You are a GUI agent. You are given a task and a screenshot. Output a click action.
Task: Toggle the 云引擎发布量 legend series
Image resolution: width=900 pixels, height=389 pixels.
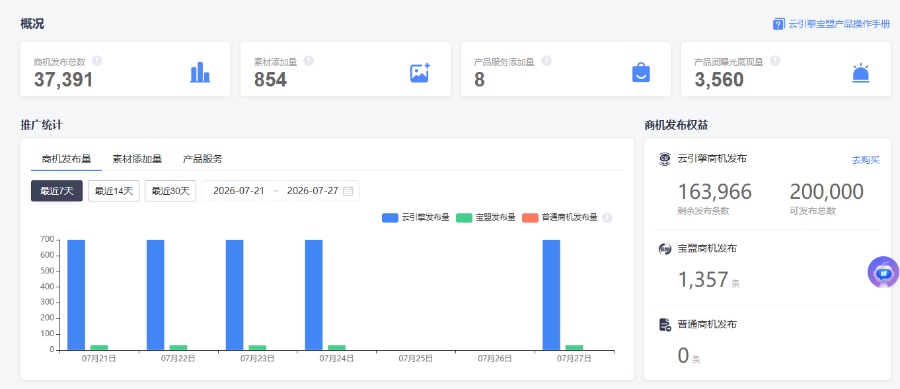point(416,217)
